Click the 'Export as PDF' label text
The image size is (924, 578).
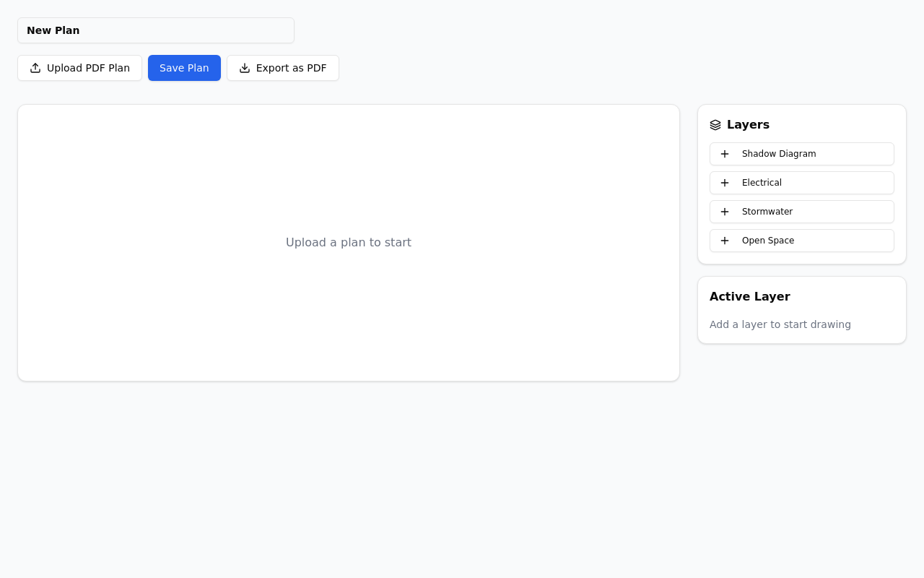(x=291, y=68)
